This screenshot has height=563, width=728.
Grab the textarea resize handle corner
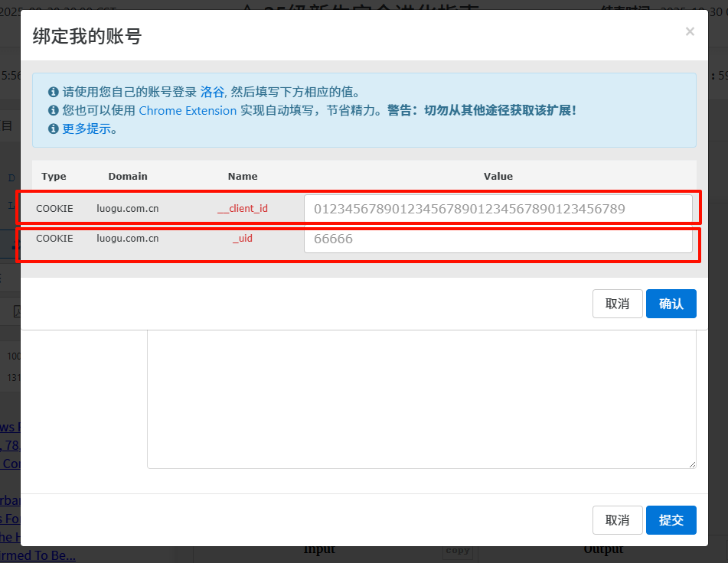[x=691, y=464]
